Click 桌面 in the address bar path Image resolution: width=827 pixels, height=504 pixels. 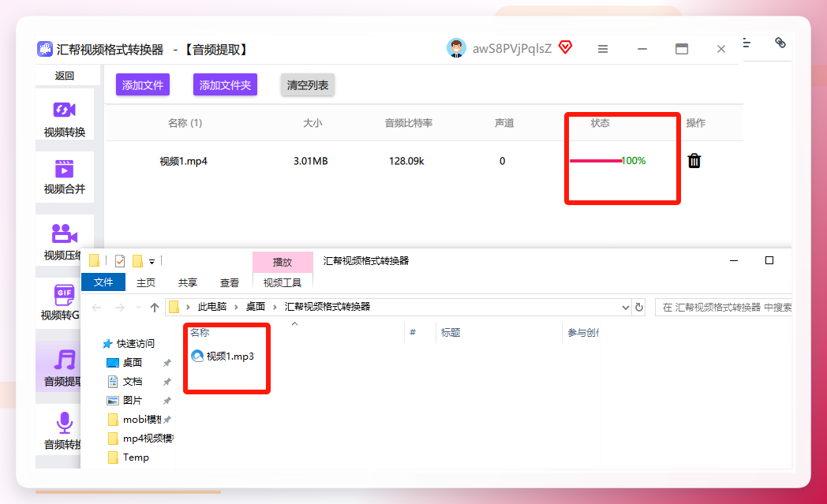click(256, 307)
